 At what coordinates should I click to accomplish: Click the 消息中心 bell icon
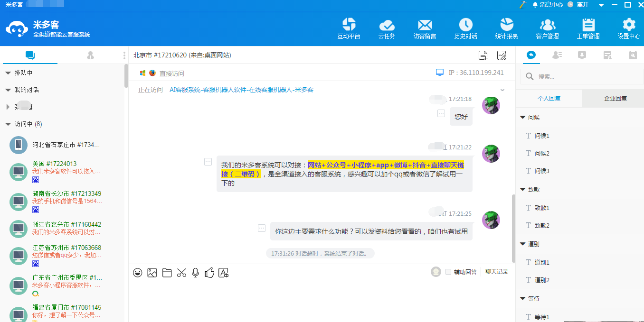pos(535,5)
